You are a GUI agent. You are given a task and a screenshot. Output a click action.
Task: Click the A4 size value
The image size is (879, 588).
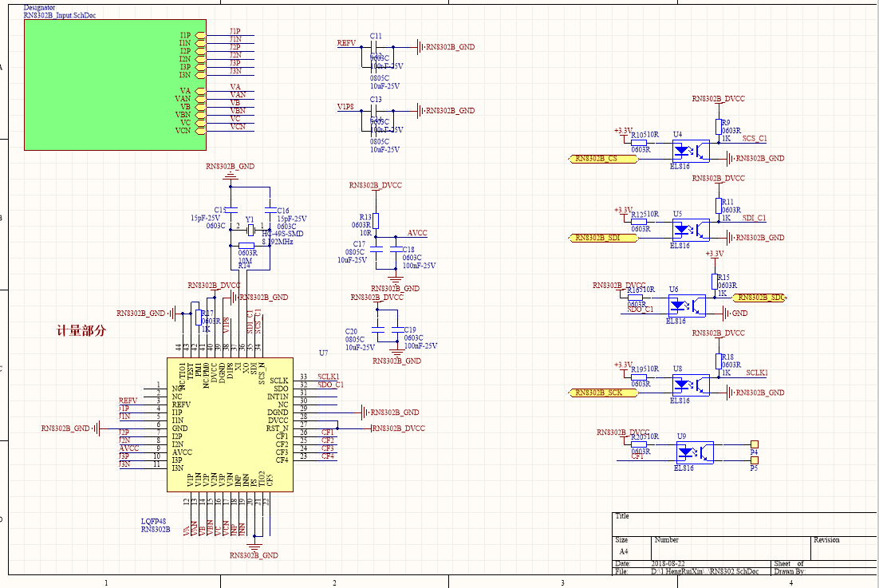coord(624,551)
